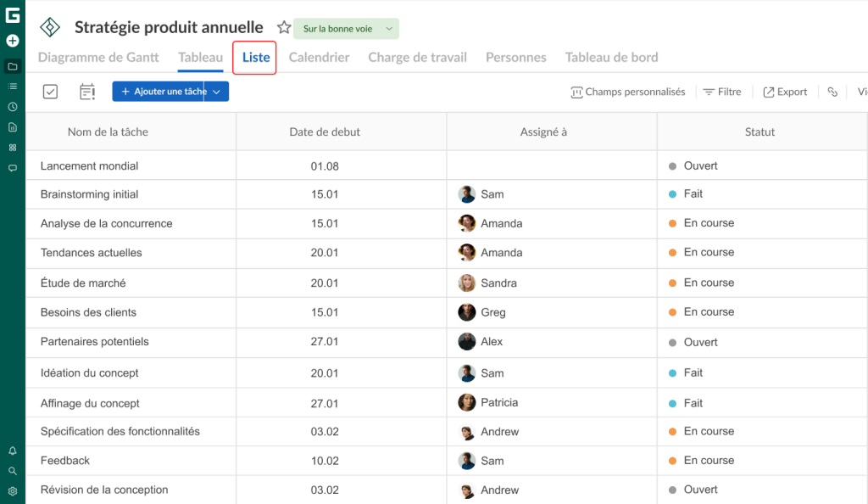Open the time log clock icon in sidebar

[x=12, y=107]
